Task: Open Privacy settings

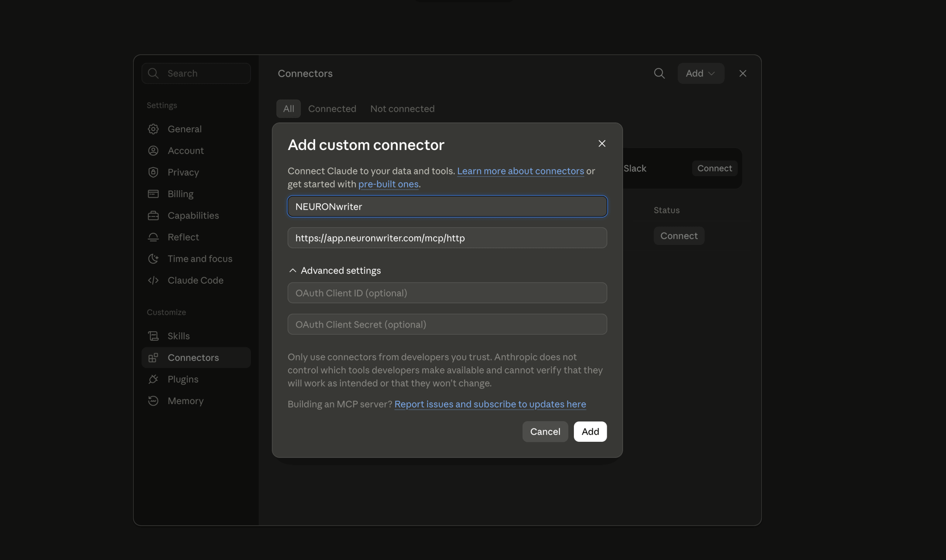Action: click(196, 172)
